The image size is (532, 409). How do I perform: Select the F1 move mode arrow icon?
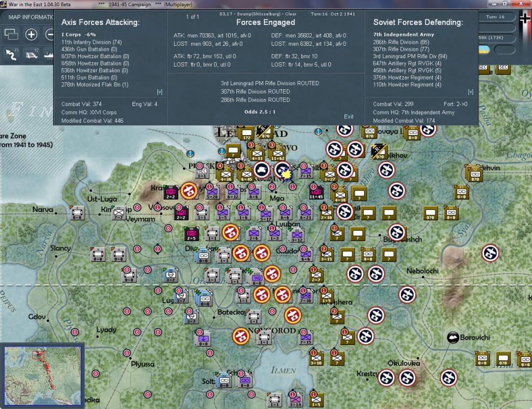coord(11,55)
